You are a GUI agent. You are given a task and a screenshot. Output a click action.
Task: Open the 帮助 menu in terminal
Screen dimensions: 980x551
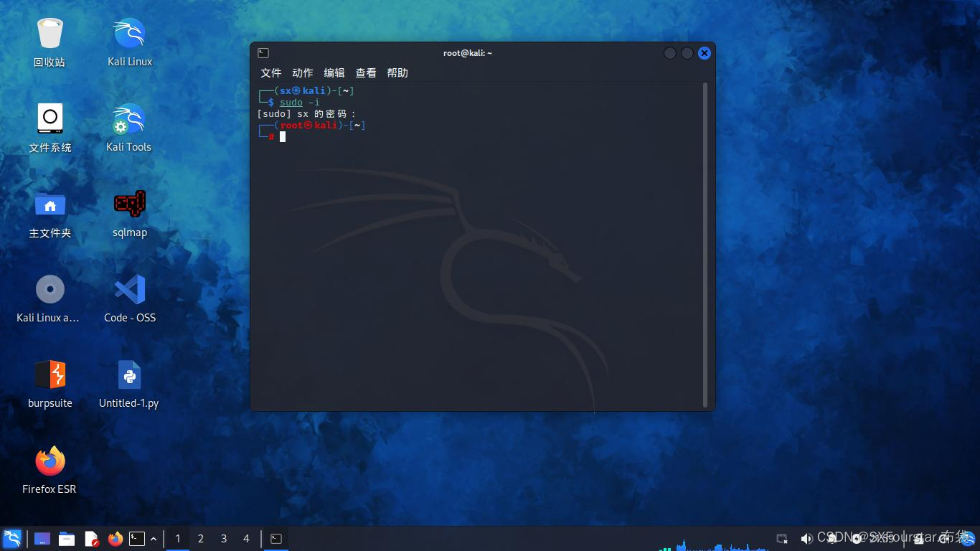click(x=397, y=72)
